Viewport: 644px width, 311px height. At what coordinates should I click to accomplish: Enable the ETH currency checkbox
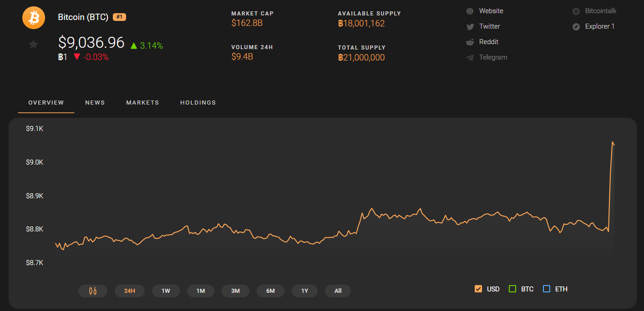547,289
